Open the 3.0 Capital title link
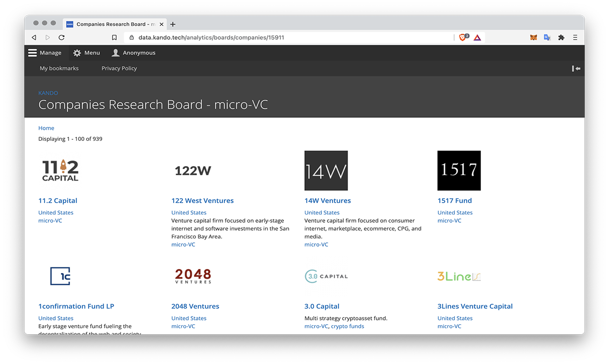Screen dimensions: 609x364 tap(322, 307)
